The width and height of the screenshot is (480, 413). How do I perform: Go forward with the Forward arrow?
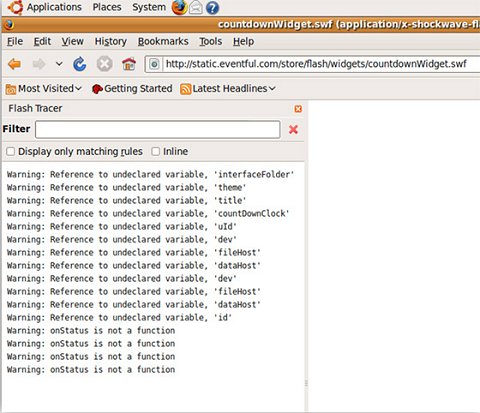tap(39, 64)
